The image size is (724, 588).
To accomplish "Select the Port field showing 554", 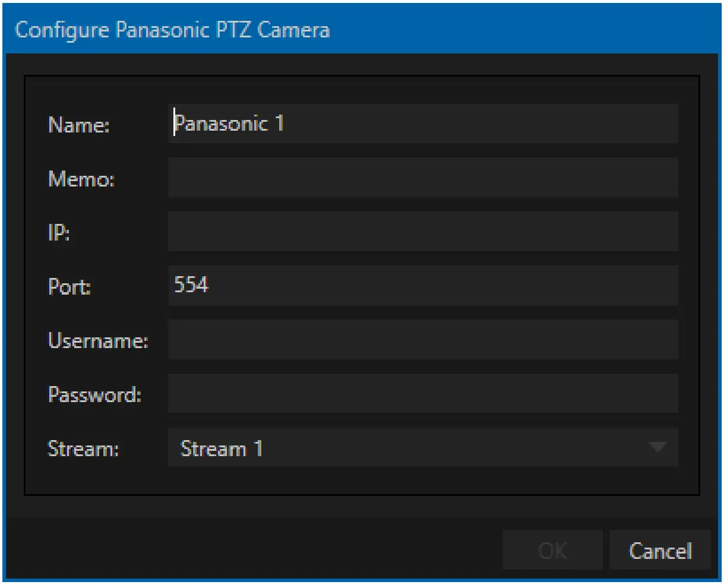I will coord(423,286).
